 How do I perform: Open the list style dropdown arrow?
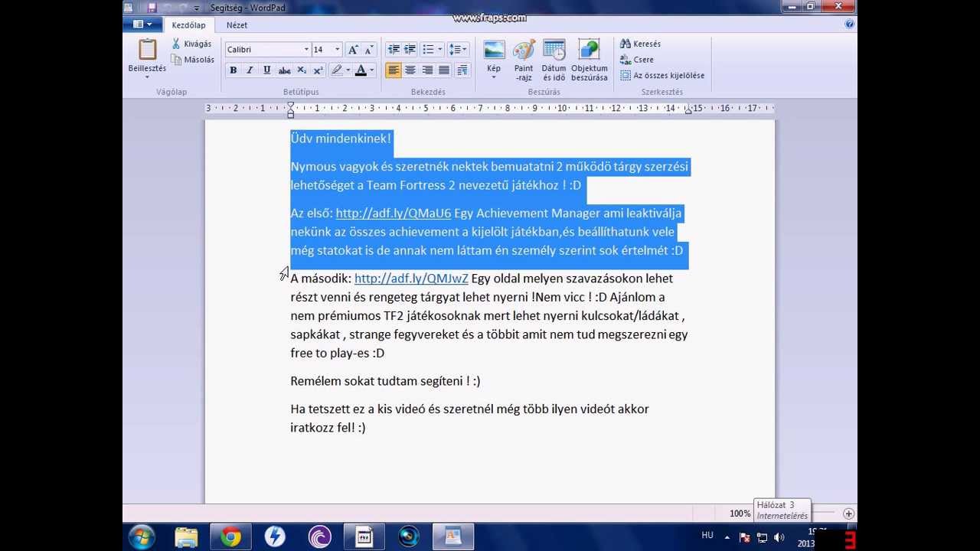[440, 50]
